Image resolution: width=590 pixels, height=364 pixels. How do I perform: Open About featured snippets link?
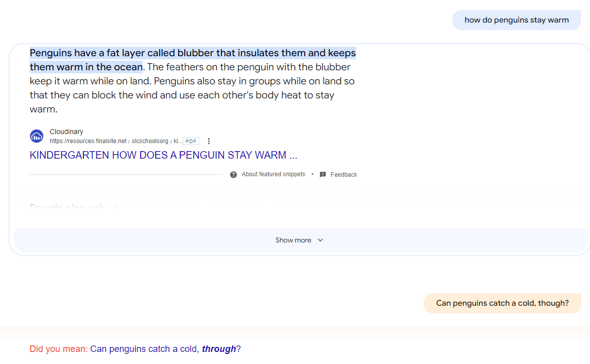coord(273,174)
